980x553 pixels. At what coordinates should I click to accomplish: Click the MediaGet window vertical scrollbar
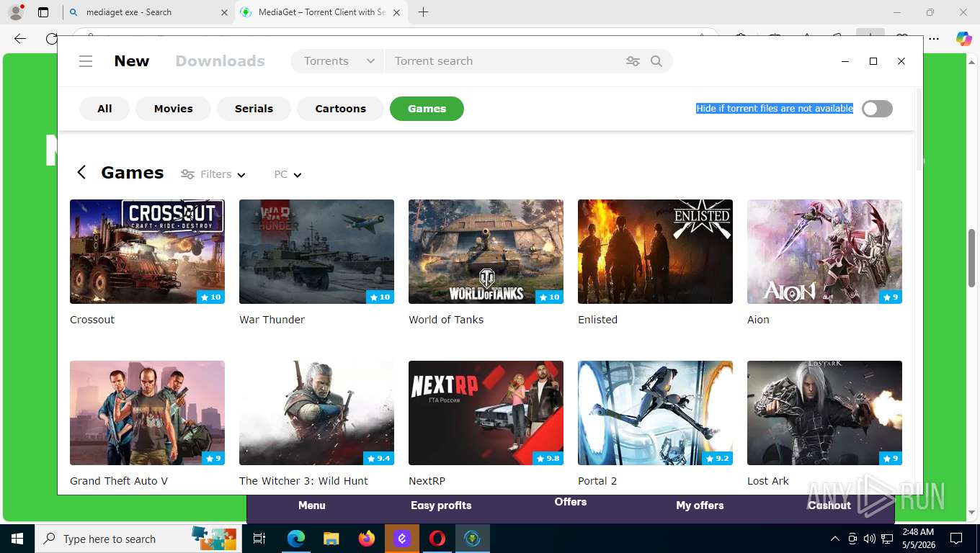point(919,130)
